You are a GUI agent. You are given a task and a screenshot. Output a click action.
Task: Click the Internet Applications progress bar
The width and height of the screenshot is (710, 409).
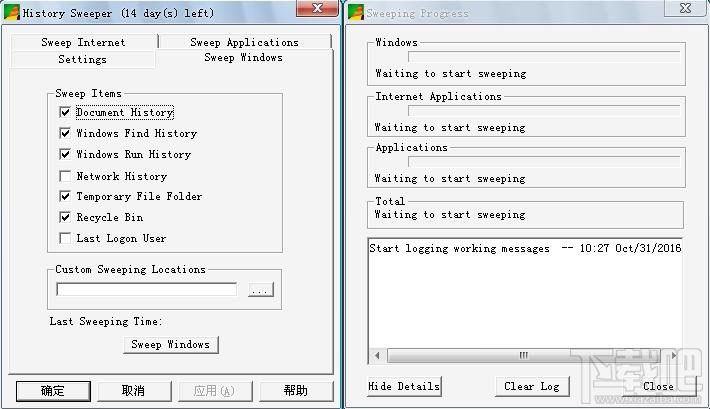tap(544, 111)
